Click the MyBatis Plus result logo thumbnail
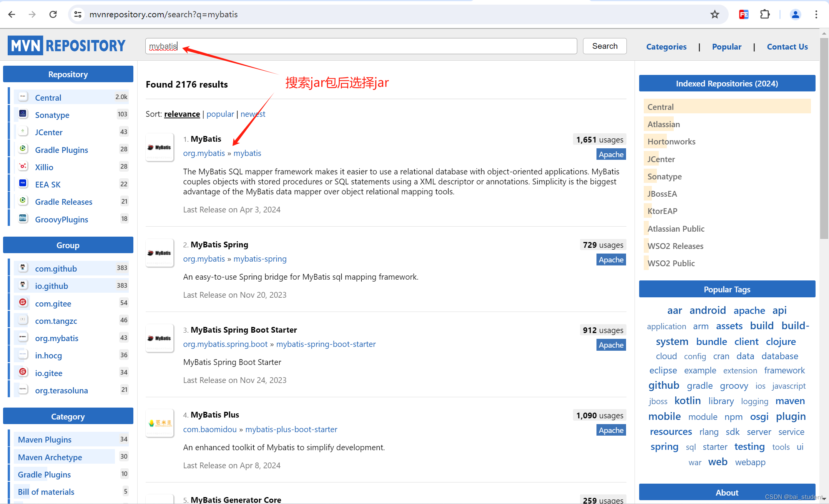 click(159, 423)
